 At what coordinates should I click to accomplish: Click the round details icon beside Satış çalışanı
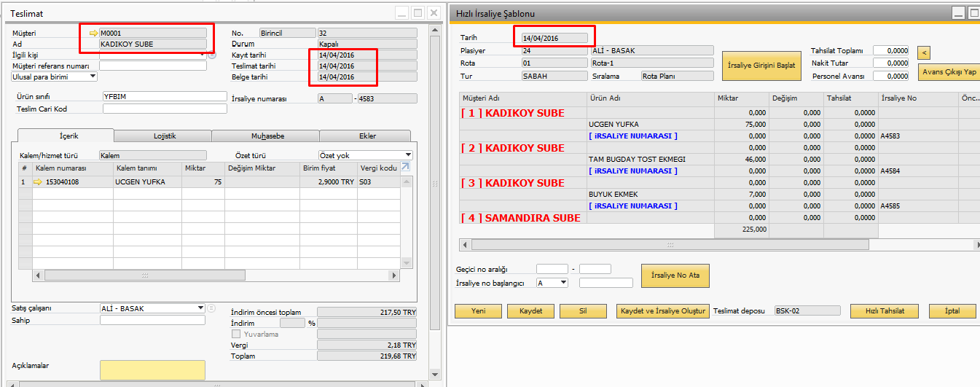click(212, 308)
